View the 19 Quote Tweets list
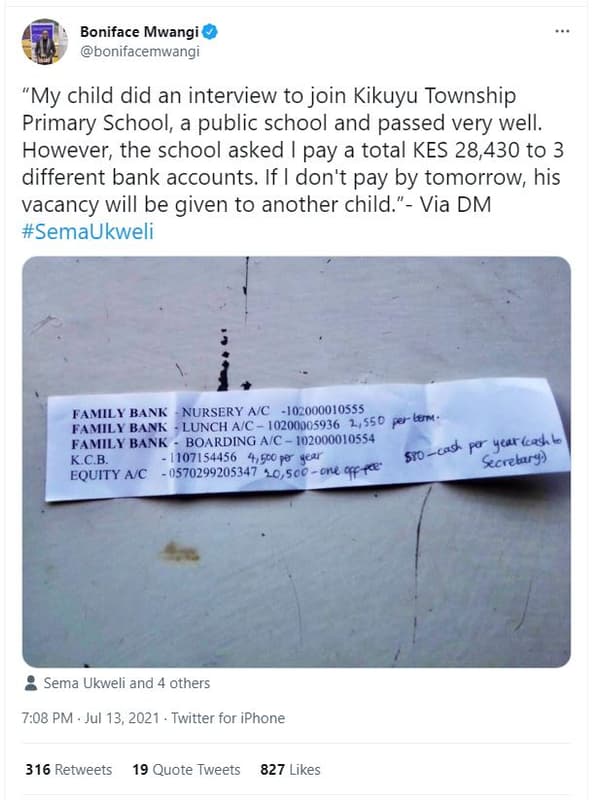The width and height of the screenshot is (600, 800). [x=186, y=769]
